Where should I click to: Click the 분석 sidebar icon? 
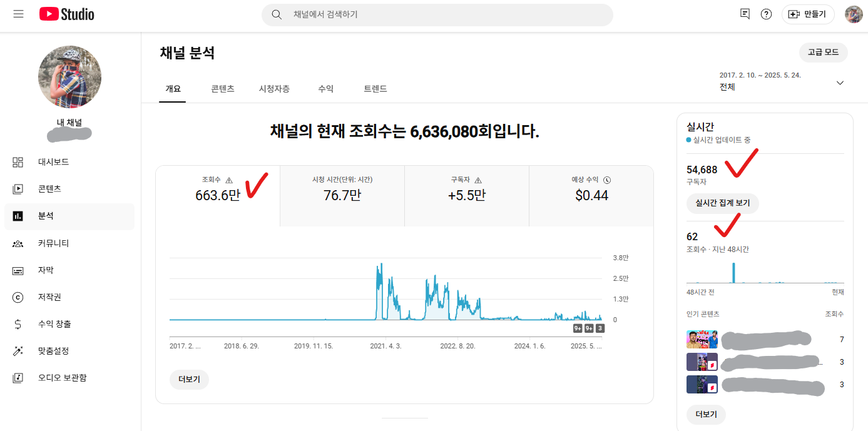pyautogui.click(x=18, y=216)
